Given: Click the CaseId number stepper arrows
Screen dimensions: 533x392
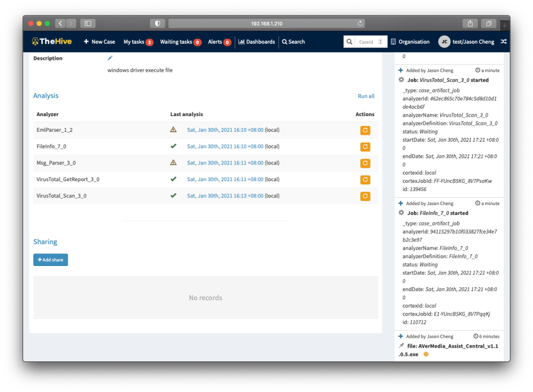Looking at the screenshot, I should (x=380, y=42).
